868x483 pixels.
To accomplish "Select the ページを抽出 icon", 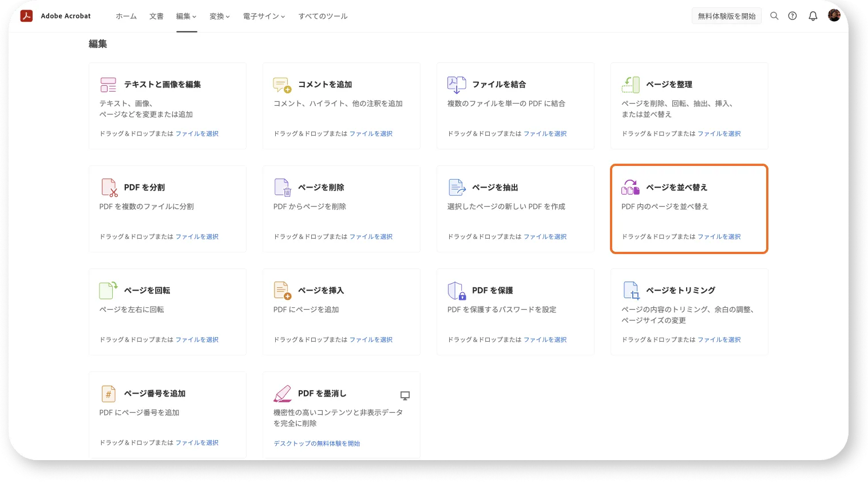I will pos(457,187).
